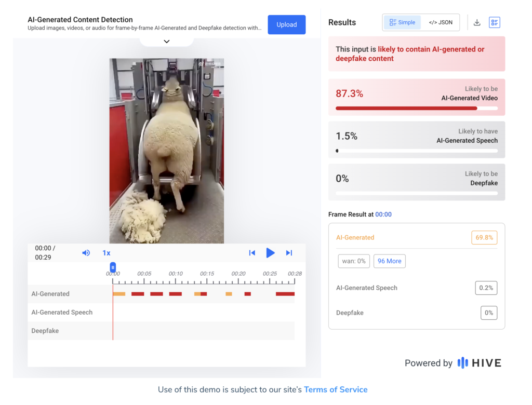The width and height of the screenshot is (532, 405).
Task: Open the Terms of Service link
Action: tap(336, 389)
